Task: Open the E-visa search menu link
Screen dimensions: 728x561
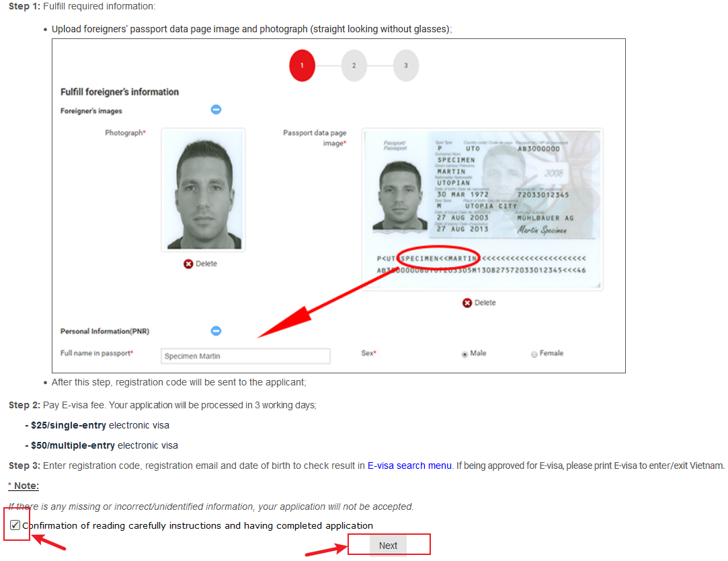Action: pos(409,465)
